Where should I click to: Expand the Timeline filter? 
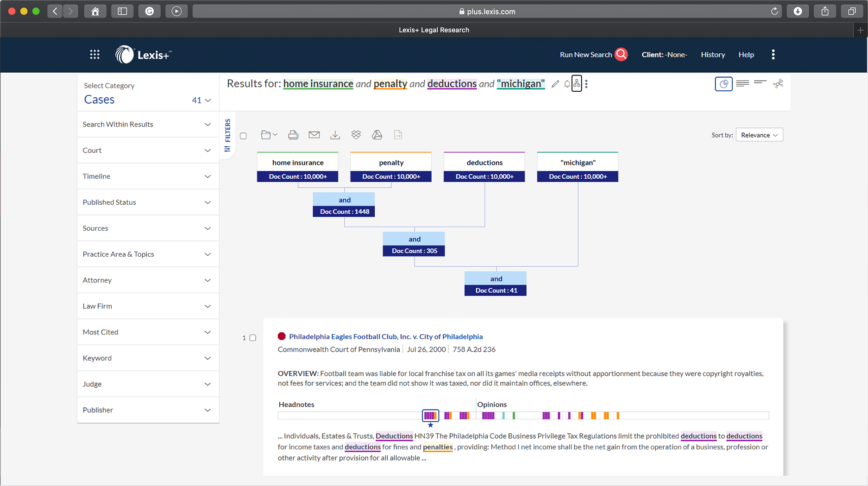click(x=148, y=176)
